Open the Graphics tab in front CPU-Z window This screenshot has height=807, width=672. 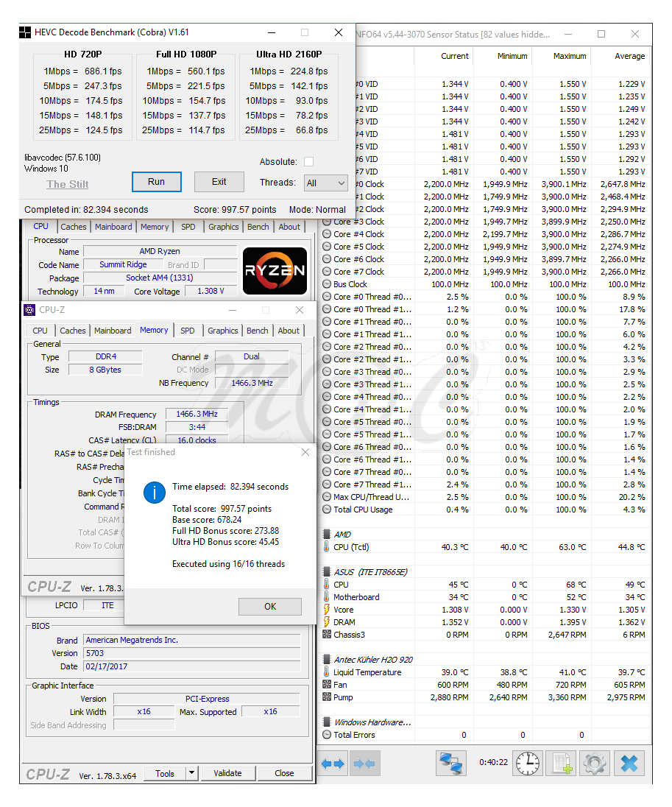223,331
